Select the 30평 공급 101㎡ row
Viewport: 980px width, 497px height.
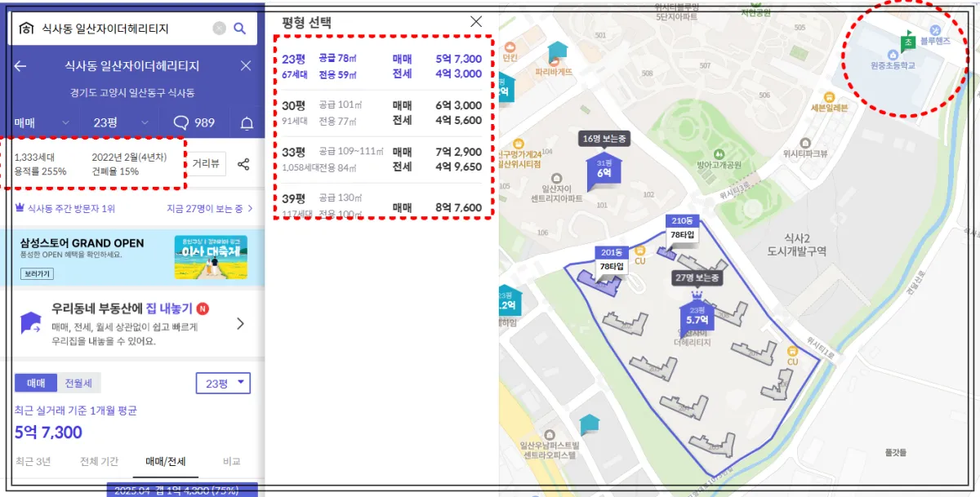[382, 113]
